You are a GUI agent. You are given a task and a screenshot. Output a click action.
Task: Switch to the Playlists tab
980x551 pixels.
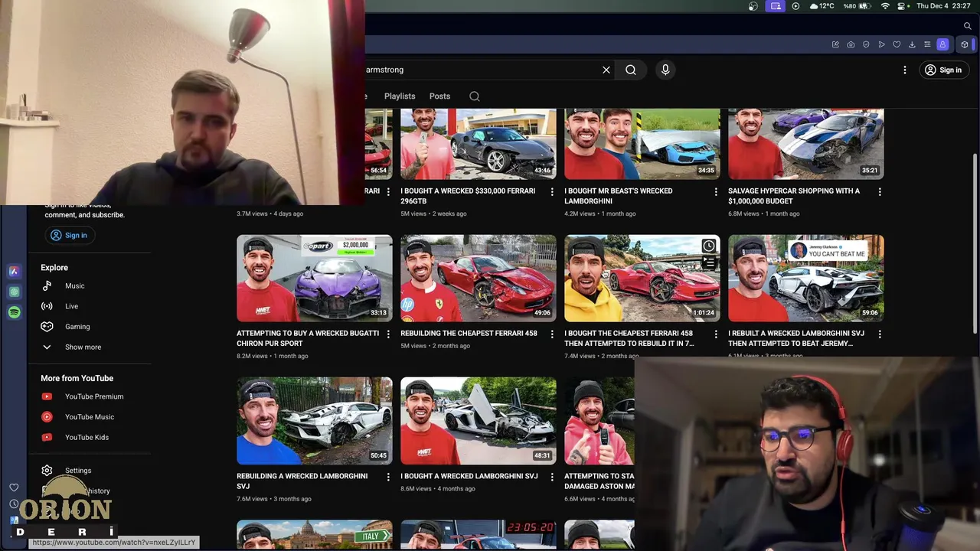400,96
